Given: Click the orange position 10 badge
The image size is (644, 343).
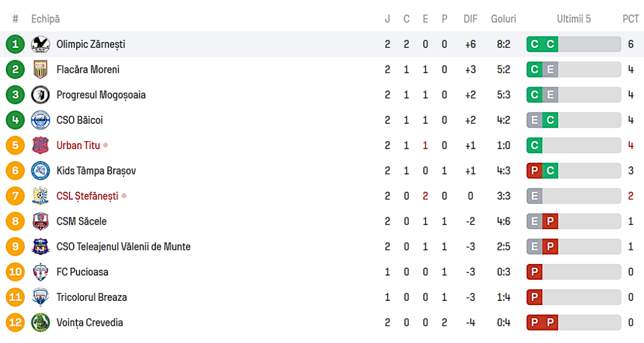Looking at the screenshot, I should point(15,272).
